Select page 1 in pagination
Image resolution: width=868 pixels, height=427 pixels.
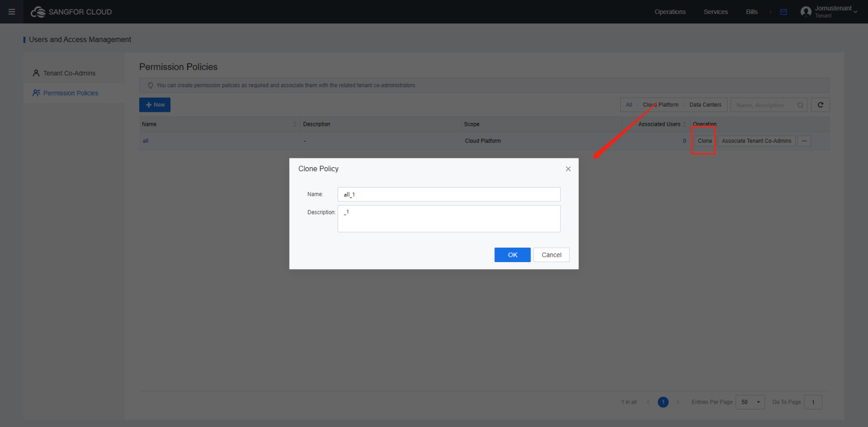663,402
